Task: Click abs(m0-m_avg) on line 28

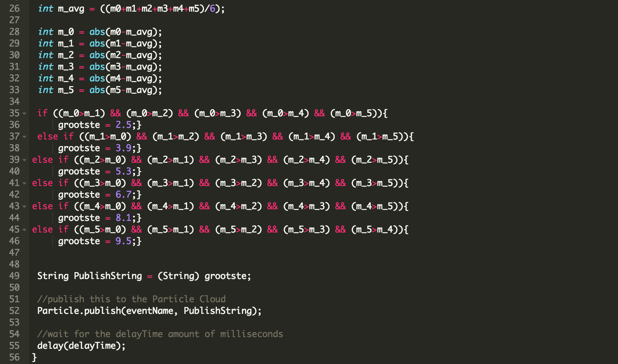Action: [x=123, y=32]
